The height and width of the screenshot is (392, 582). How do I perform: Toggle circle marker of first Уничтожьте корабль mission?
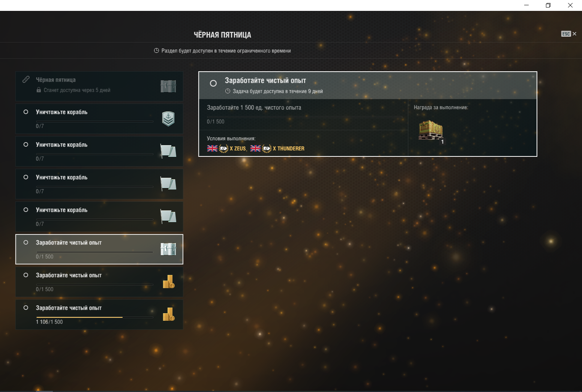[26, 112]
